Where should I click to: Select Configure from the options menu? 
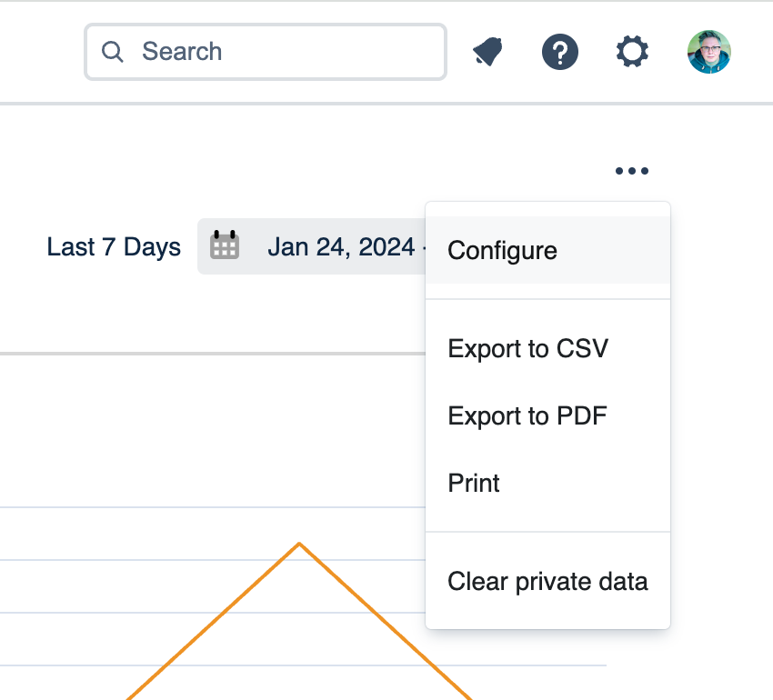point(502,250)
